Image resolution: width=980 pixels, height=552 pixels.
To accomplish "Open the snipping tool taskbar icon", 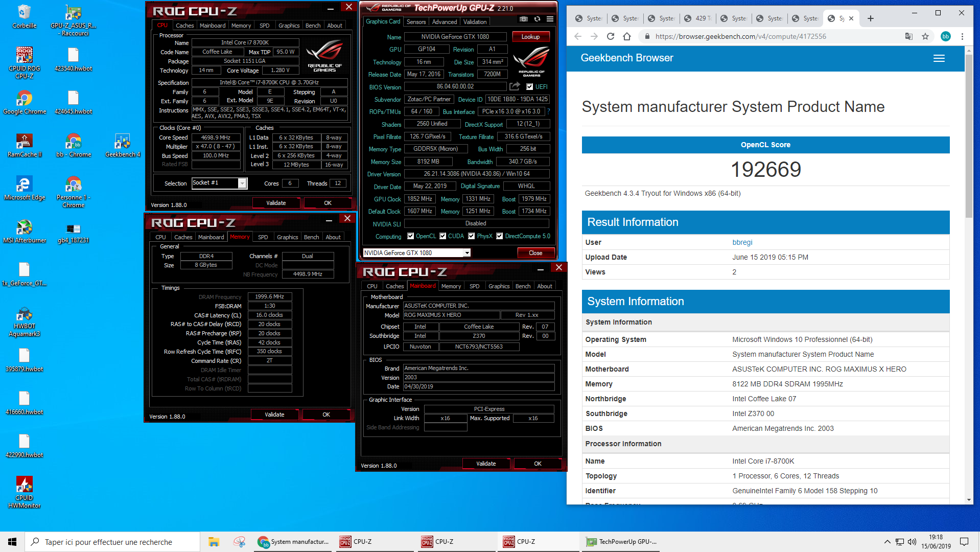I will 239,542.
